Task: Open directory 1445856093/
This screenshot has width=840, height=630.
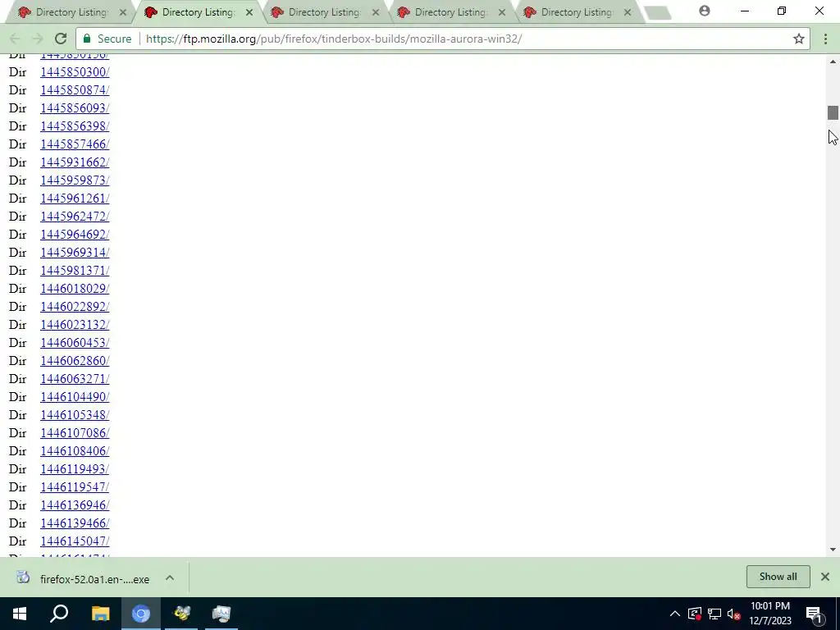Action: 75,108
